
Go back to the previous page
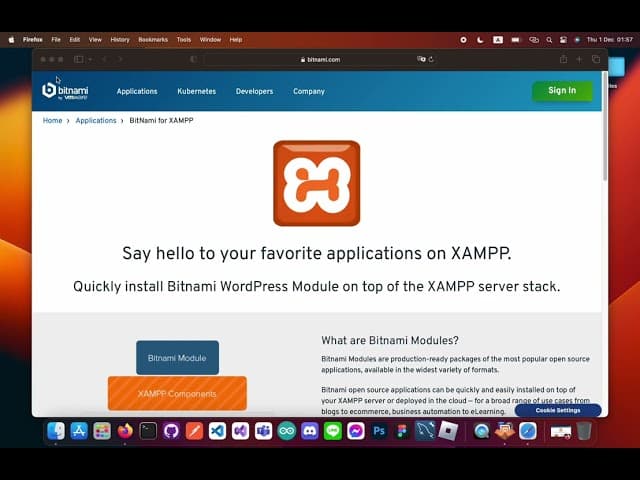coord(104,59)
